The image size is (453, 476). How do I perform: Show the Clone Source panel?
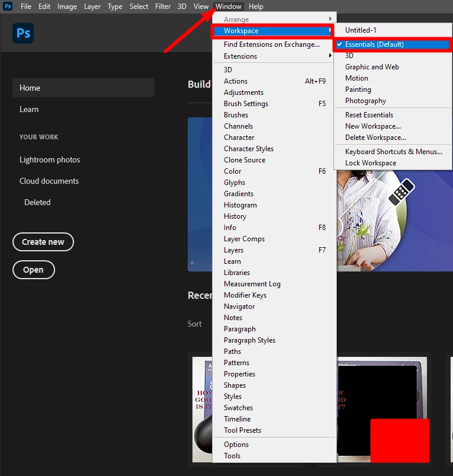(x=274, y=159)
